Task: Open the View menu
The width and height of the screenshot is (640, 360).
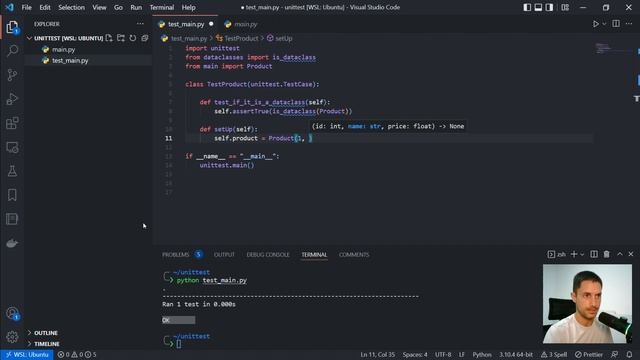Action: pyautogui.click(x=99, y=7)
